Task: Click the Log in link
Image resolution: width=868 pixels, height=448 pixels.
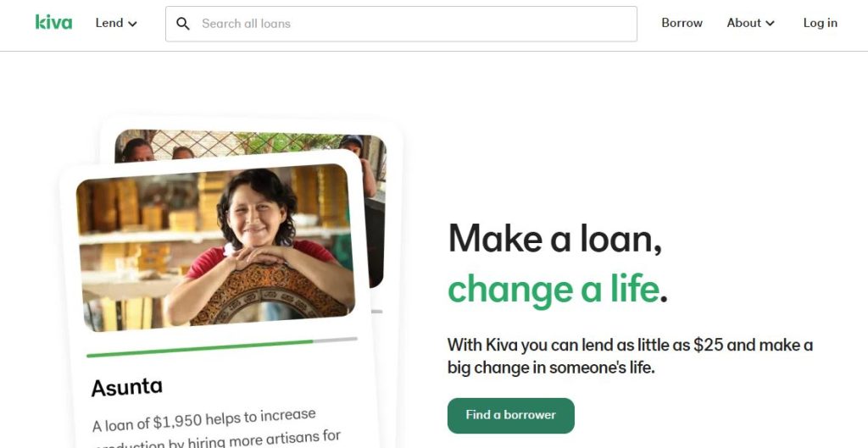Action: pos(820,23)
